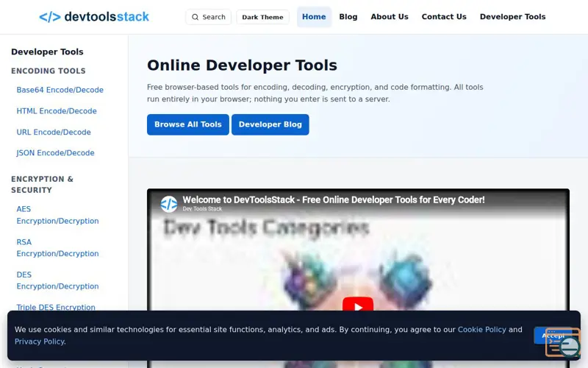Go to Home tab

[314, 17]
